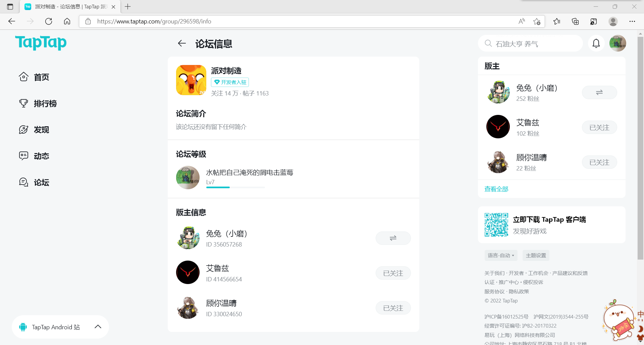
Task: Open the 关于我们 footer link
Action: coord(494,273)
